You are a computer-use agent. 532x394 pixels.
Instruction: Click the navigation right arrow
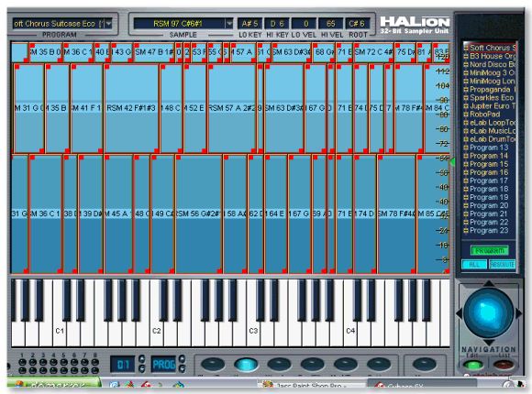pyautogui.click(x=519, y=313)
